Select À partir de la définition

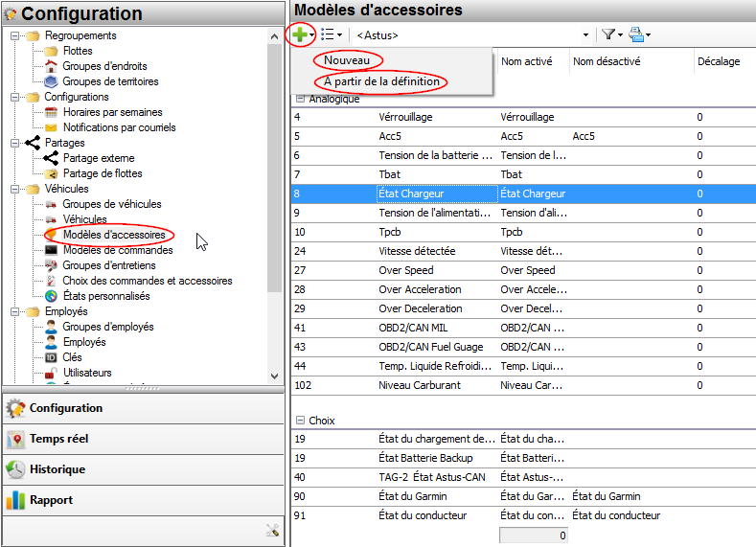click(x=381, y=82)
